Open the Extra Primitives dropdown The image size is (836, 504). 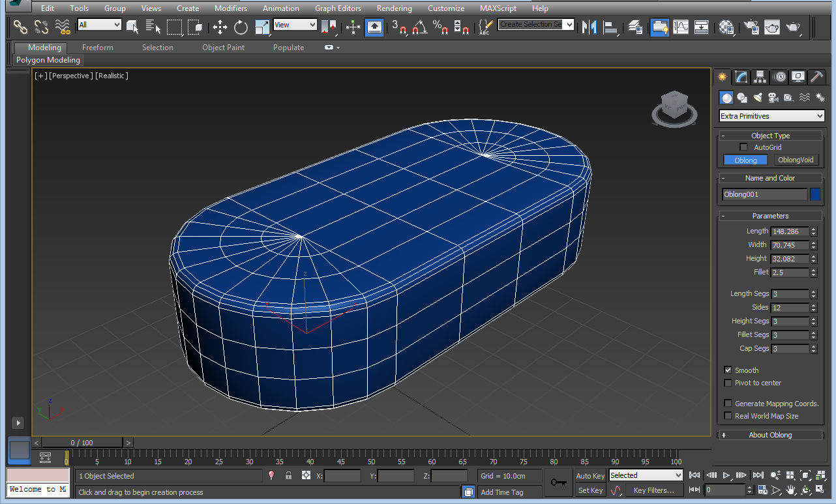coord(771,116)
